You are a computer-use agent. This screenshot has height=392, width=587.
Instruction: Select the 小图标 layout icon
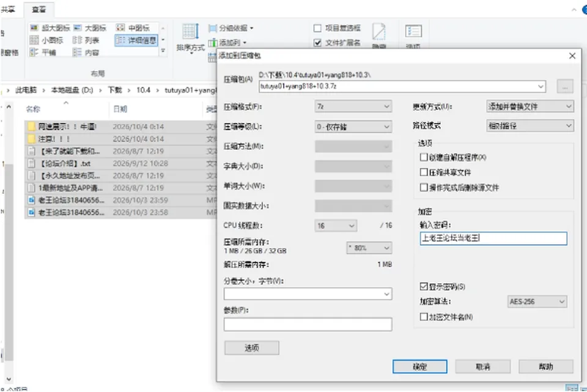(x=34, y=40)
